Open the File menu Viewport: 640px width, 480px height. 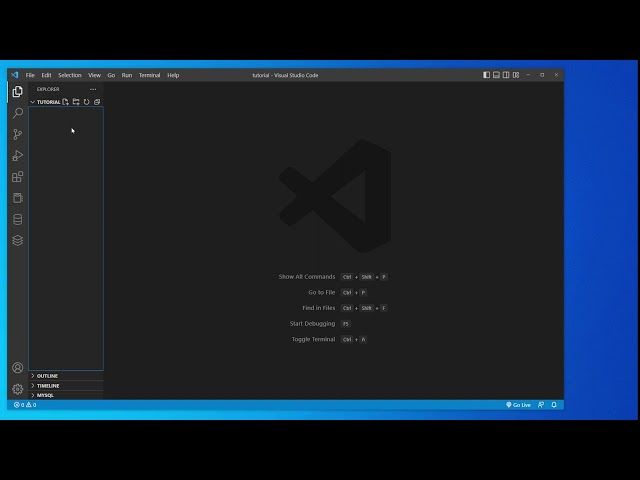pyautogui.click(x=30, y=75)
